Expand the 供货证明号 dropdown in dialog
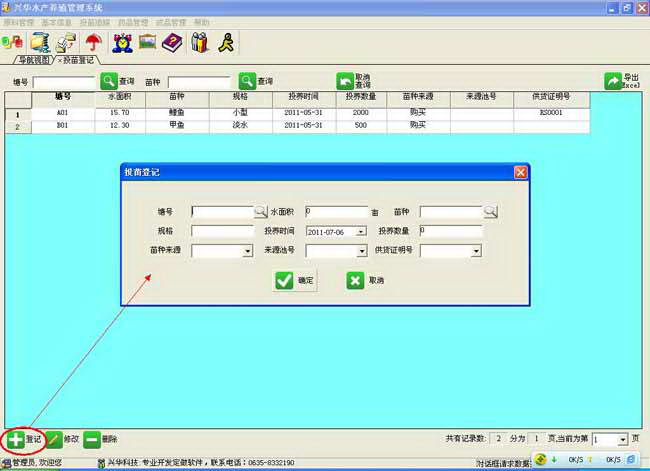The image size is (650, 471). [x=476, y=251]
